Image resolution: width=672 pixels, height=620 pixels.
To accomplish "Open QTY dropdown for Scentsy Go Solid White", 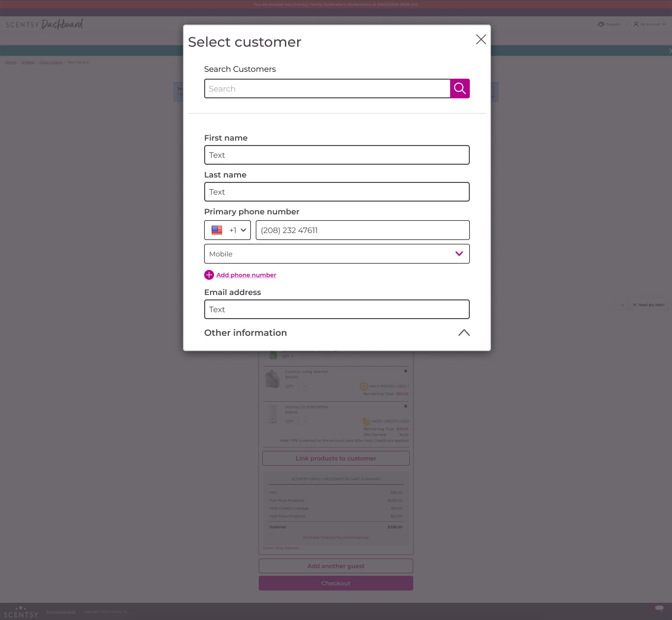I will [302, 421].
